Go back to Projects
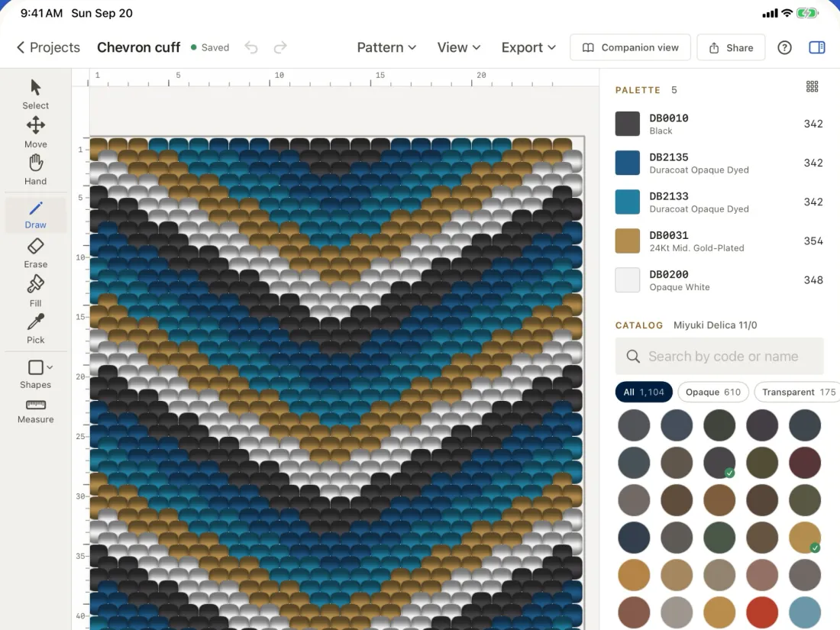 tap(48, 47)
